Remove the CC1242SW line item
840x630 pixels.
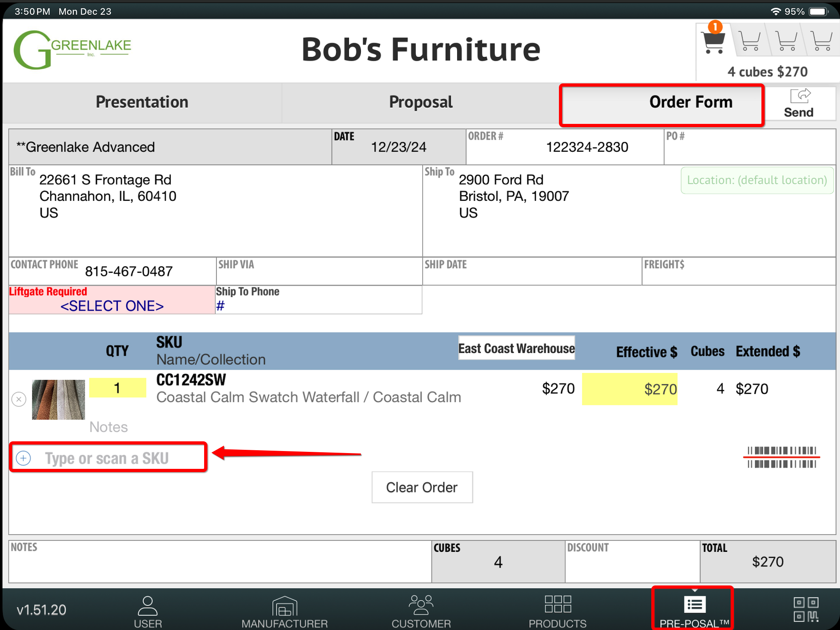19,399
